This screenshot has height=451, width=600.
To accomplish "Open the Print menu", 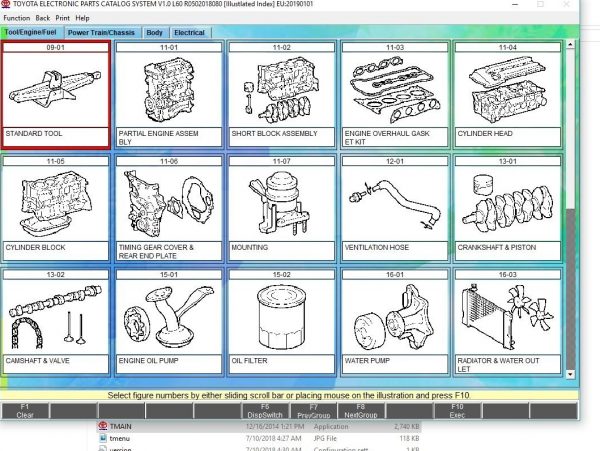I will click(x=62, y=18).
